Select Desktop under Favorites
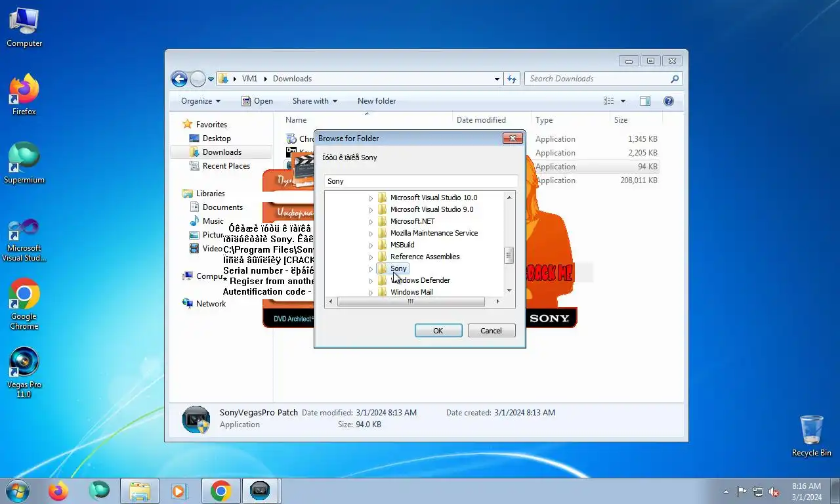Screen dimensions: 840x504 (217, 138)
